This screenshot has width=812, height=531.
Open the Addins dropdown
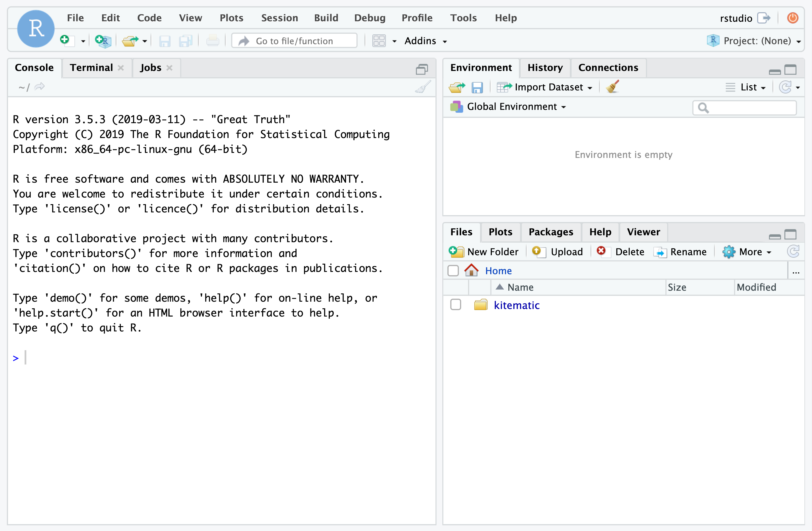pyautogui.click(x=425, y=41)
